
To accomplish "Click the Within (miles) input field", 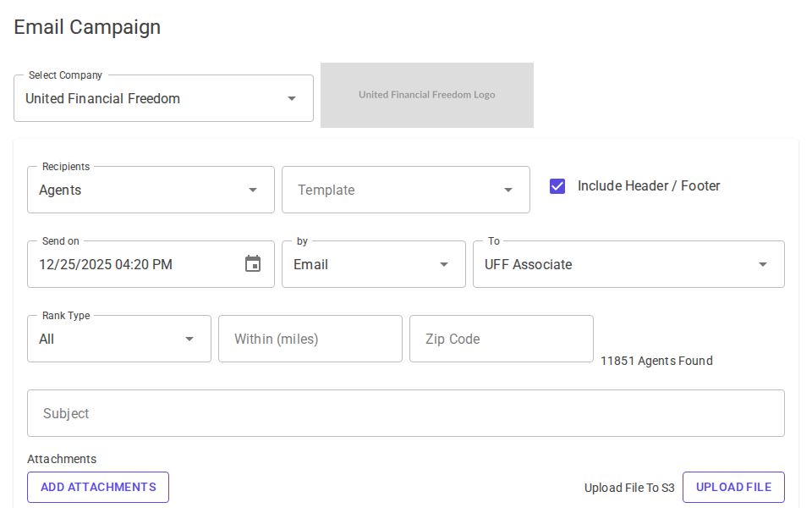I will (x=310, y=339).
